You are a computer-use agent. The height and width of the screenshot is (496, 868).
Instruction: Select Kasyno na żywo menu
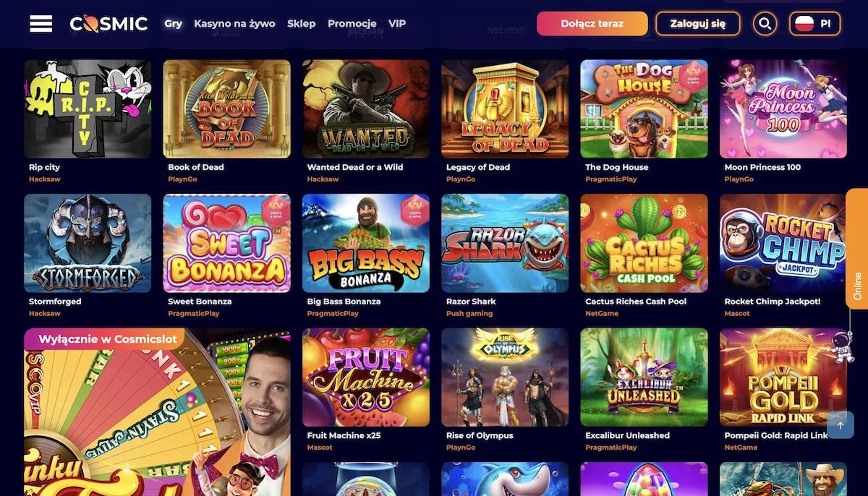click(234, 23)
